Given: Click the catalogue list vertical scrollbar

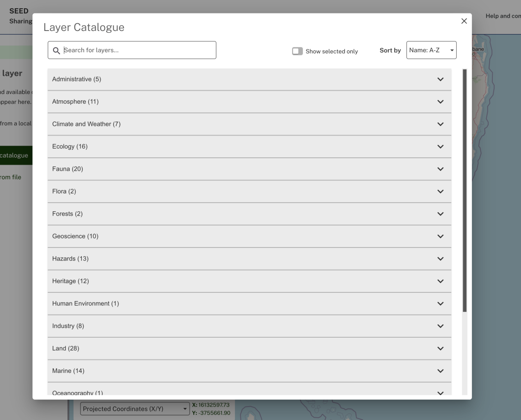Looking at the screenshot, I should [465, 191].
